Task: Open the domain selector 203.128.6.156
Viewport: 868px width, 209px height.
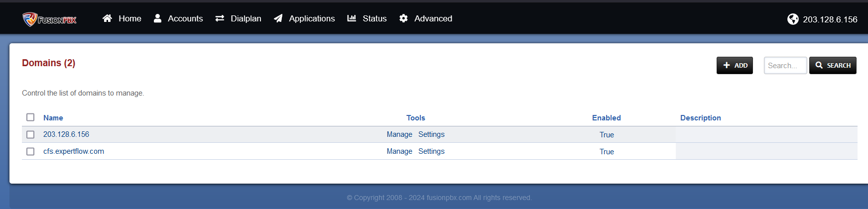Action: 830,19
